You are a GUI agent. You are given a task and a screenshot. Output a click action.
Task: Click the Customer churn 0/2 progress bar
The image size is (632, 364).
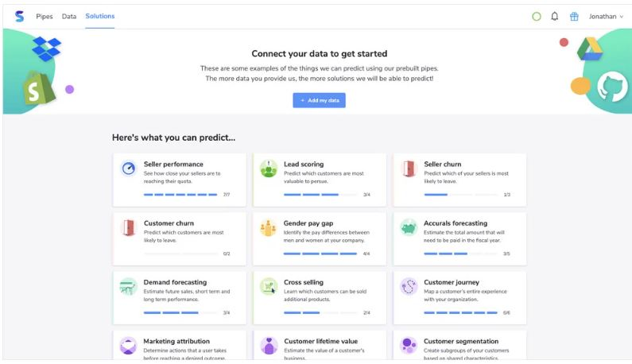click(x=180, y=254)
